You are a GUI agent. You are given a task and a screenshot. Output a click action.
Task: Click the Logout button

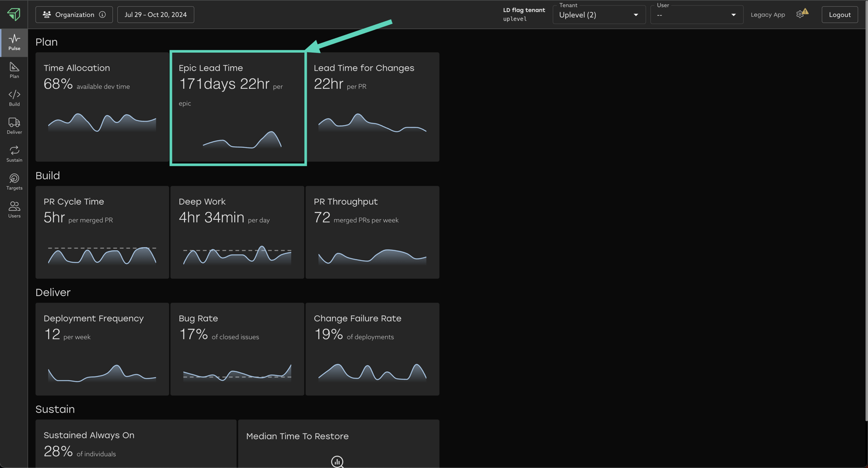click(x=839, y=14)
